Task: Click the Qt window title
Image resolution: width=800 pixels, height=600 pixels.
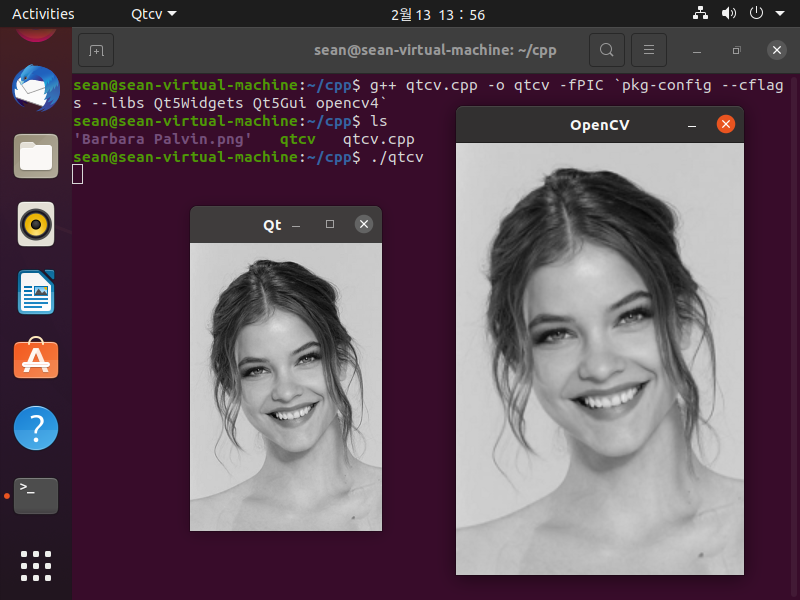Action: (x=272, y=225)
